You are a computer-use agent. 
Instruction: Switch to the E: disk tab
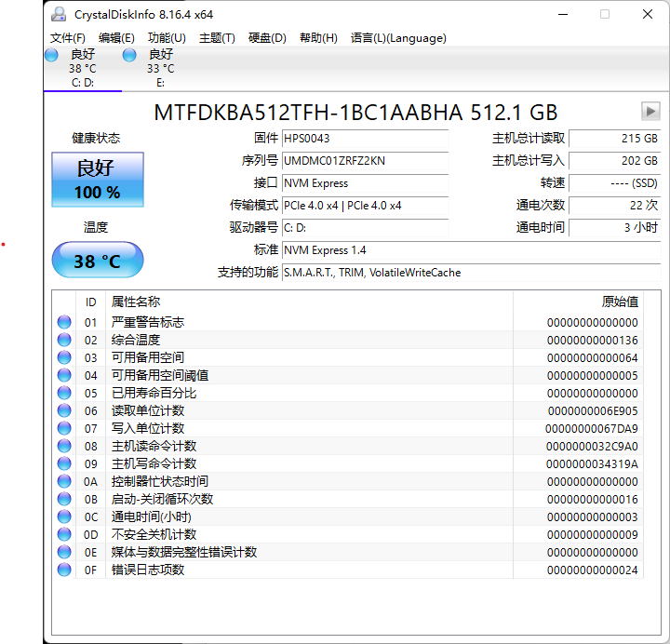click(x=160, y=68)
